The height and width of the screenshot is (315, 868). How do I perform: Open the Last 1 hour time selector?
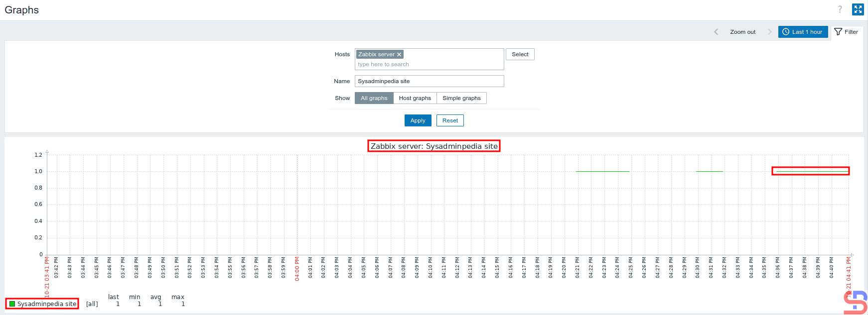point(803,32)
